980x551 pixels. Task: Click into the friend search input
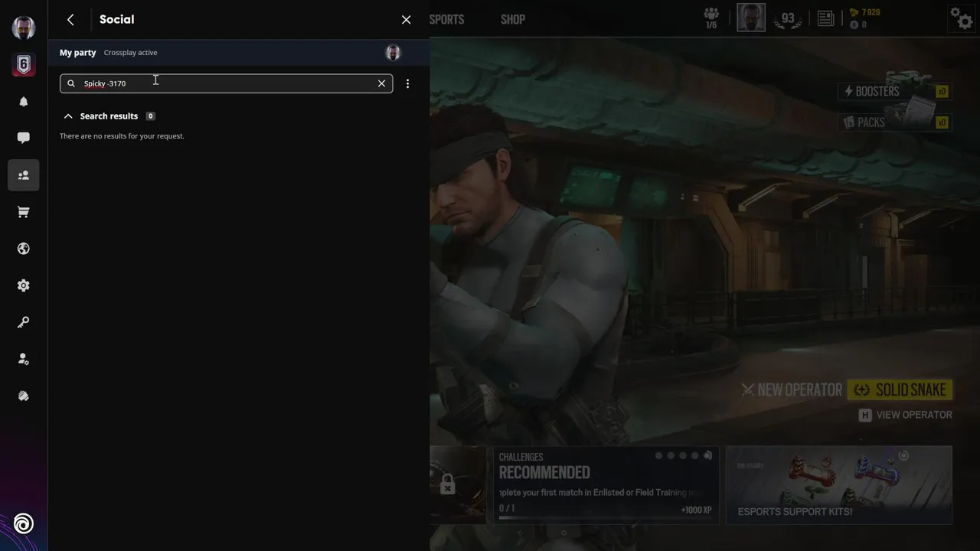coord(227,83)
